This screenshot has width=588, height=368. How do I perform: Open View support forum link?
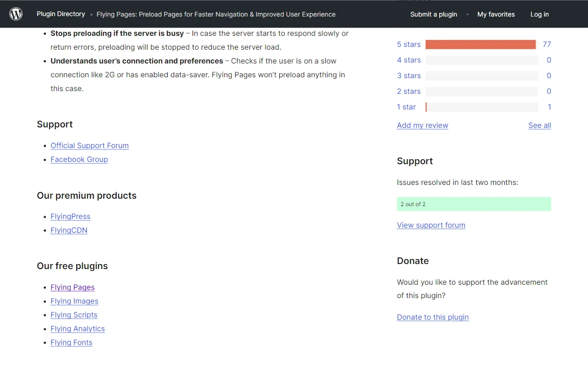click(431, 225)
